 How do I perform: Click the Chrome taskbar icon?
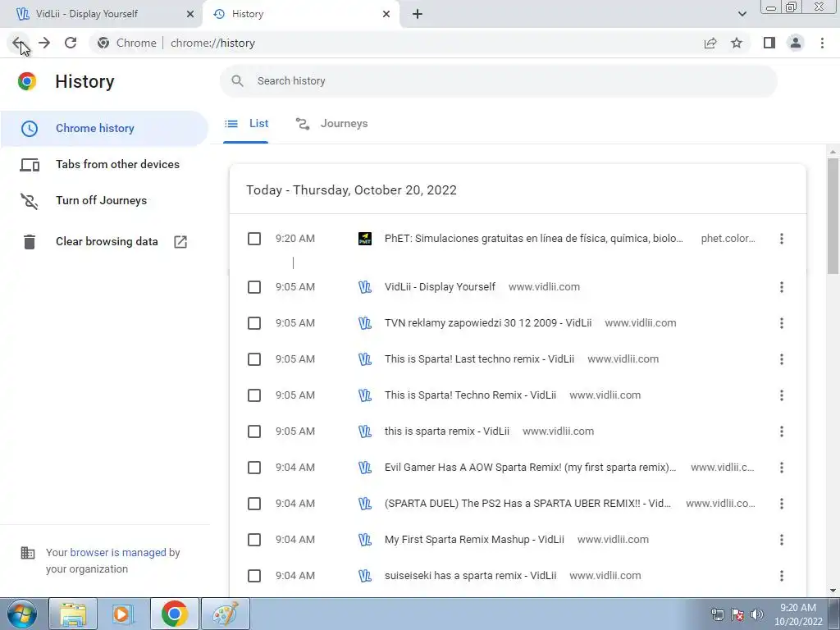tap(174, 614)
